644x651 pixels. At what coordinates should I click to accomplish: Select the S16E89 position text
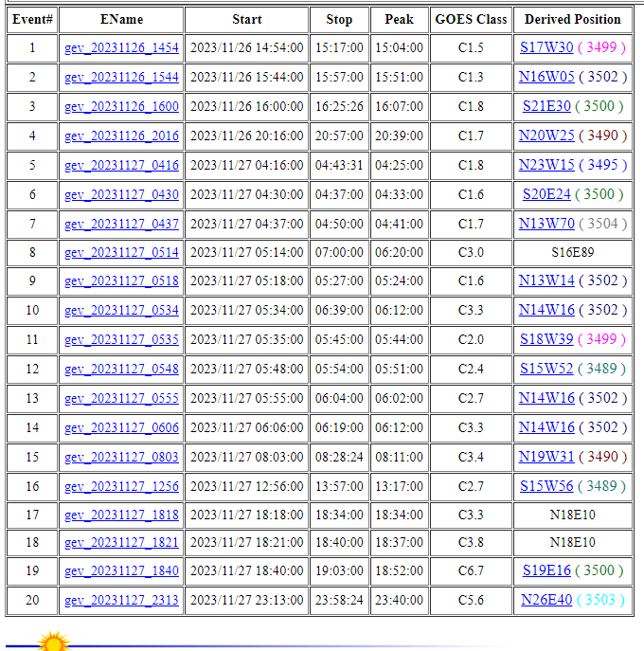click(573, 253)
